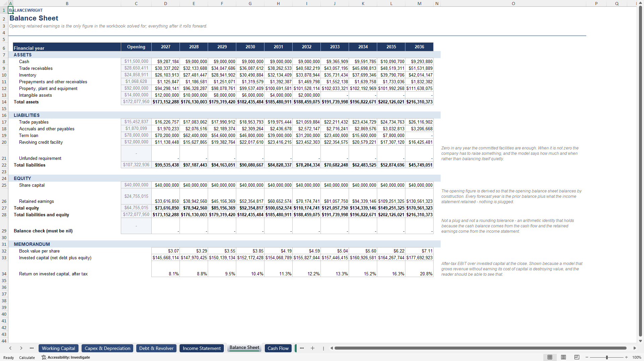Click the LIABILITIES section header
This screenshot has height=361, width=644.
(x=27, y=115)
